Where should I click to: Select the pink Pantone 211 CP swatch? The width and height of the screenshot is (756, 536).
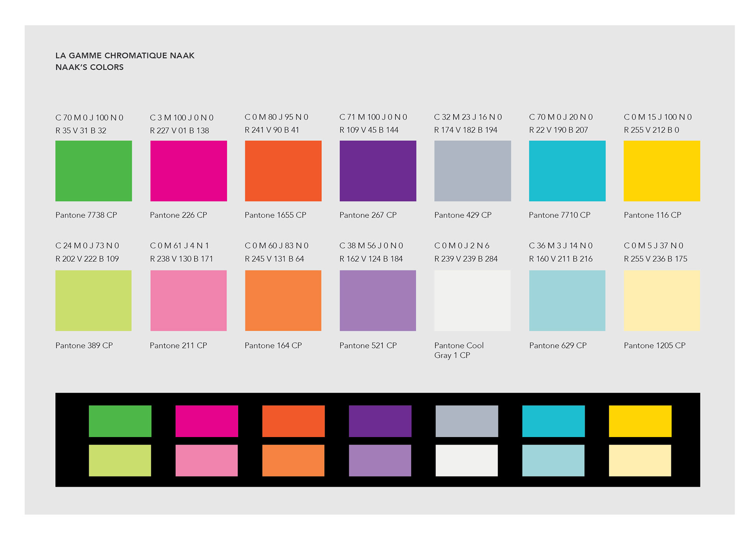(x=189, y=301)
